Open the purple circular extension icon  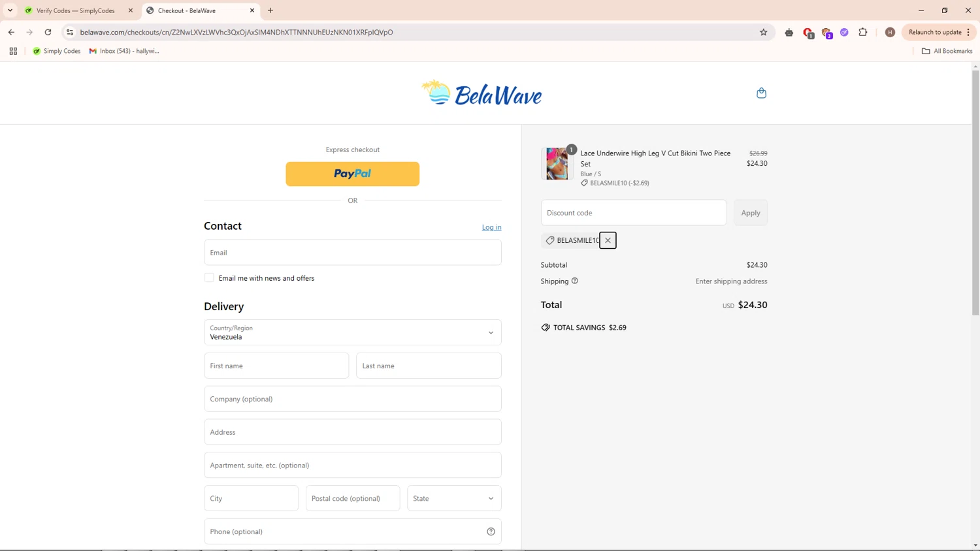[x=844, y=32]
